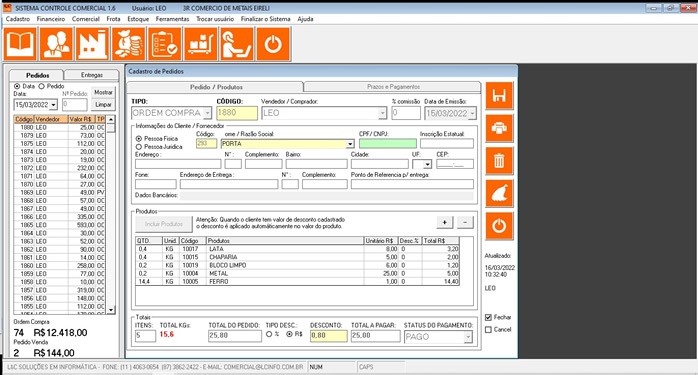Expand the TIPO dropdown
This screenshot has height=375, width=698.
207,113
